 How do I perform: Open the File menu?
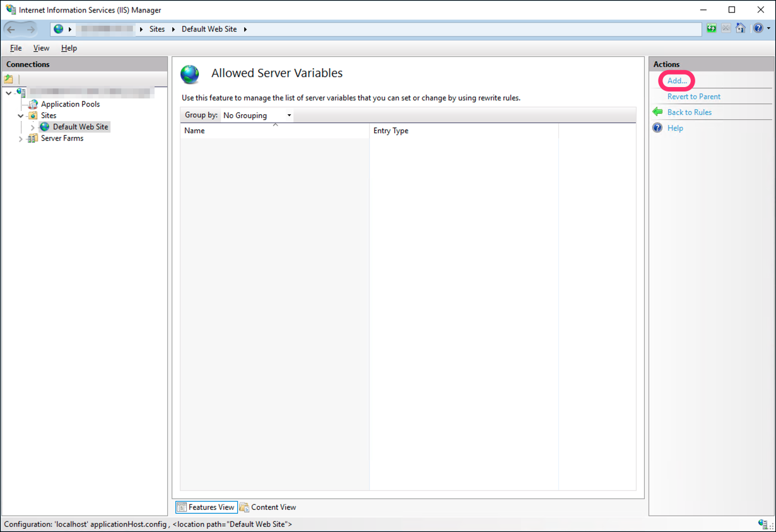point(16,48)
